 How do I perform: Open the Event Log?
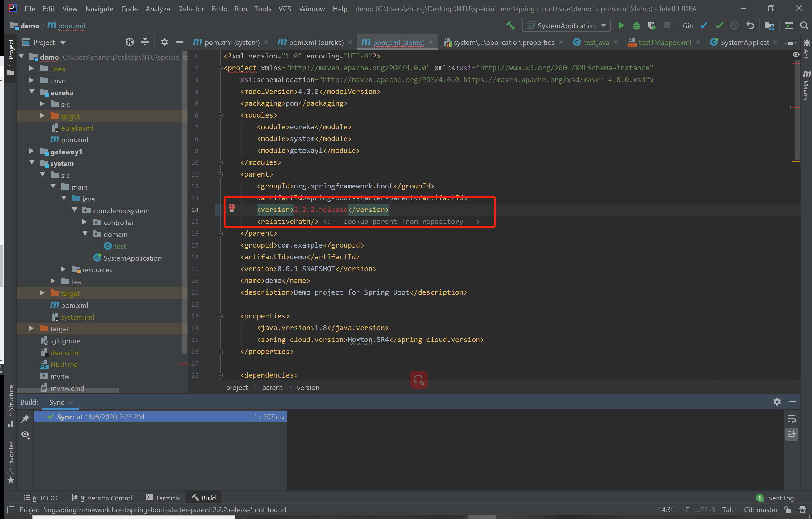pos(775,498)
